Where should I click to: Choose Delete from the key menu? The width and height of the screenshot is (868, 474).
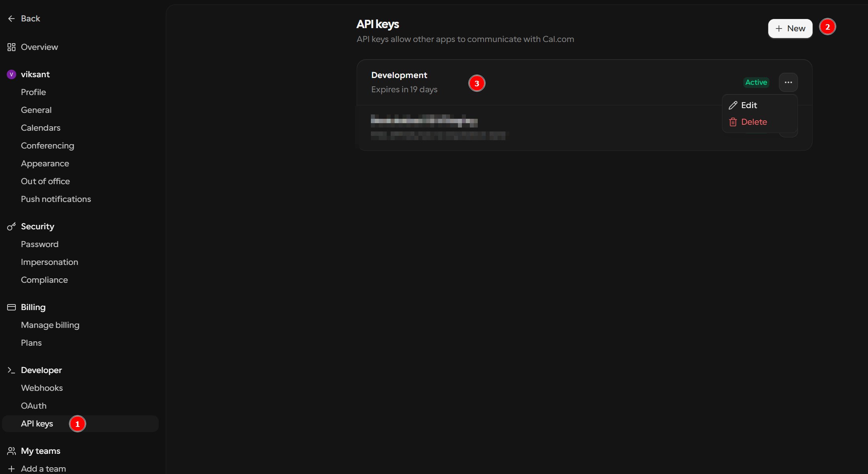[760, 122]
